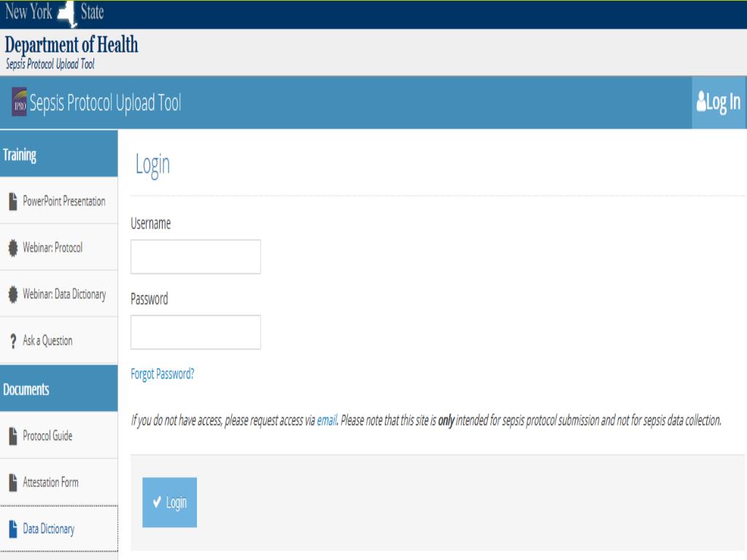The height and width of the screenshot is (560, 747).
Task: Click the user icon beside Log In
Action: pyautogui.click(x=701, y=101)
